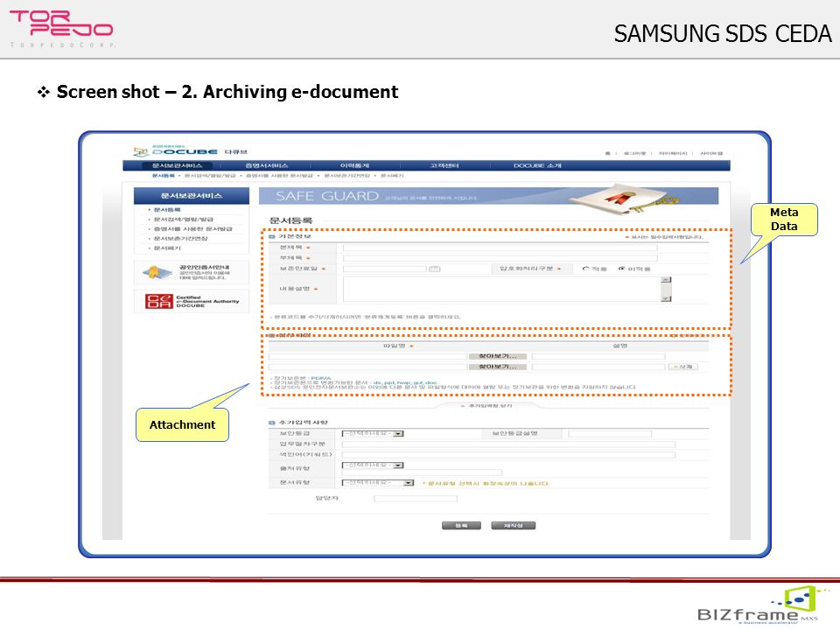Image resolution: width=840 pixels, height=630 pixels.
Task: Open the 문서보관서비스 top menu
Action: [x=177, y=165]
